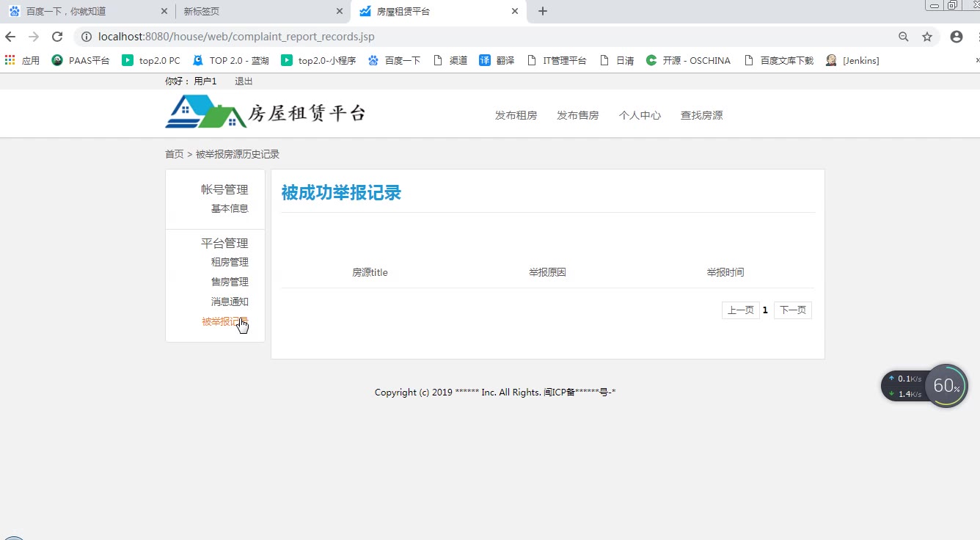Screen dimensions: 980x540
Task: Open 发布租房 in the navigation menu
Action: [516, 115]
